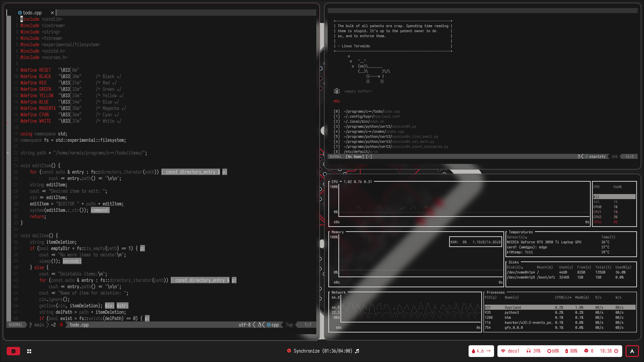Screen dimensions: 644x362
Task: Click the deco1 wifi network indicator
Action: (510, 351)
